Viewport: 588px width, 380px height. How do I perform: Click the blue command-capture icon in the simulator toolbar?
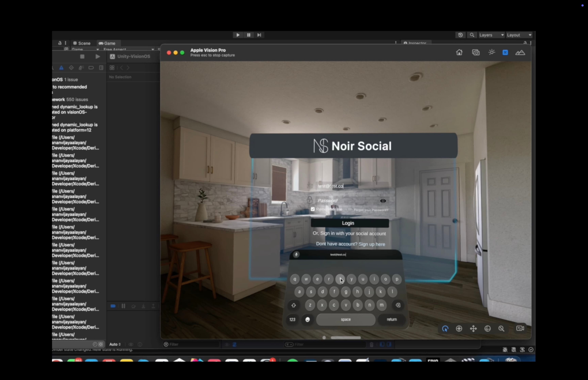click(x=505, y=52)
